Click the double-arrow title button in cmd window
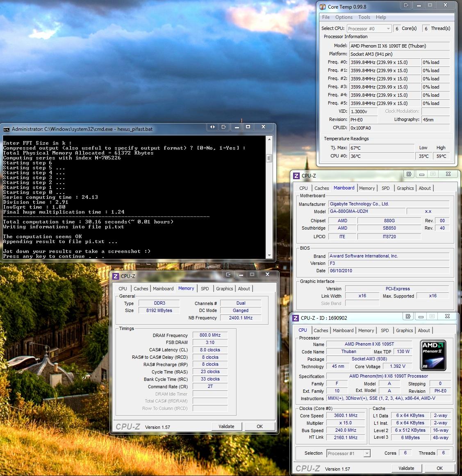 [x=212, y=127]
